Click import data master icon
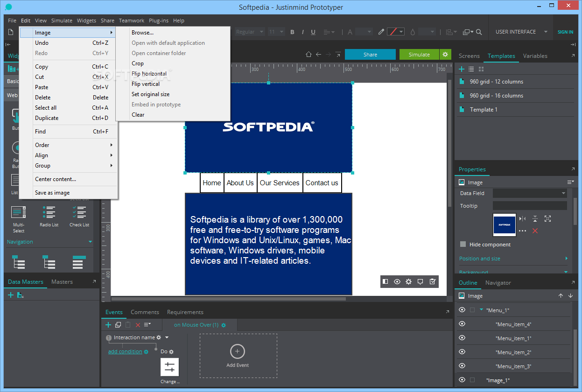582x392 pixels. tap(21, 295)
